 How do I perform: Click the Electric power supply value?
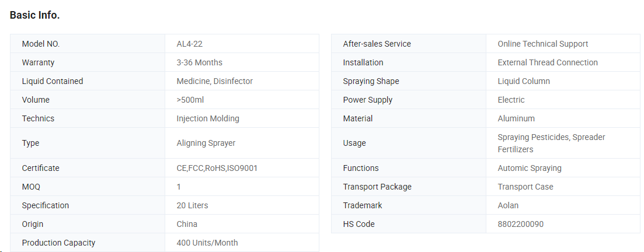pyautogui.click(x=511, y=100)
